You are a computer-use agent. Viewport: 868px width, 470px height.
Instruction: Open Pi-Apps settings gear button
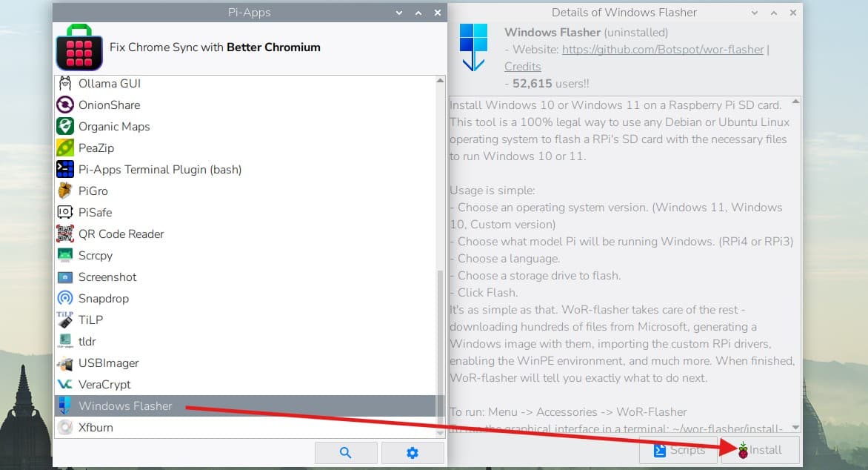point(413,452)
